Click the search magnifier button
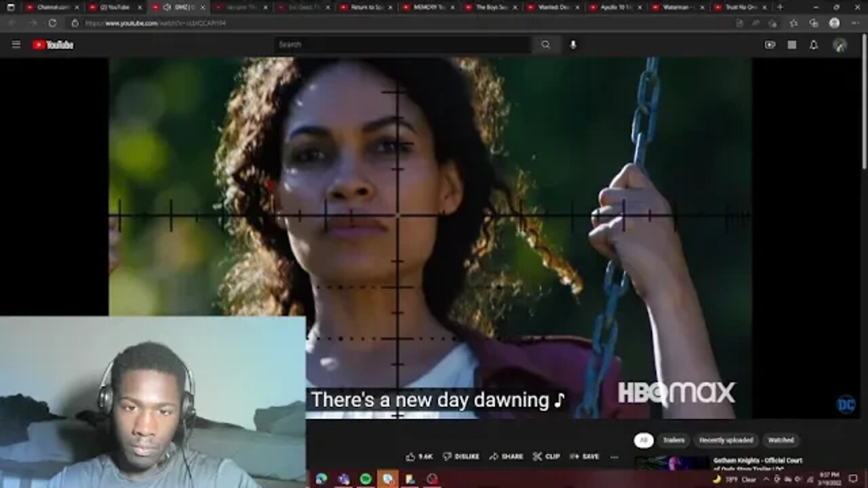Viewport: 868px width, 488px height. click(545, 45)
